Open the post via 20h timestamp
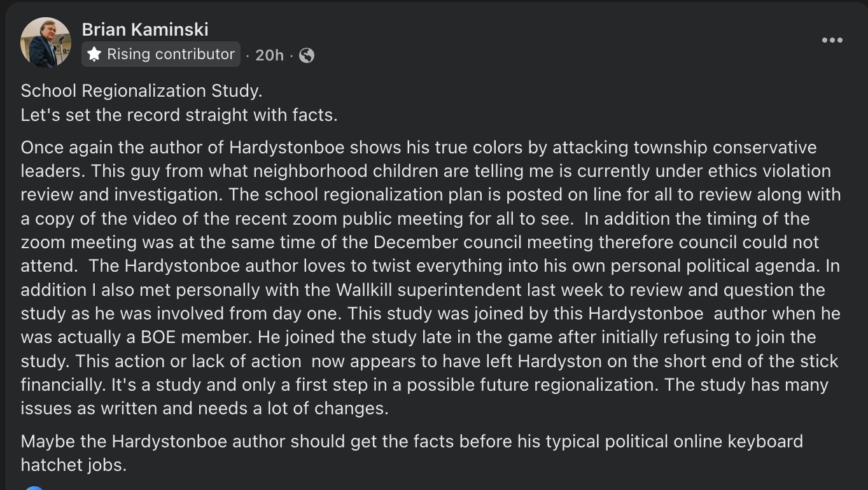Screen dimensions: 868x490 coord(269,55)
